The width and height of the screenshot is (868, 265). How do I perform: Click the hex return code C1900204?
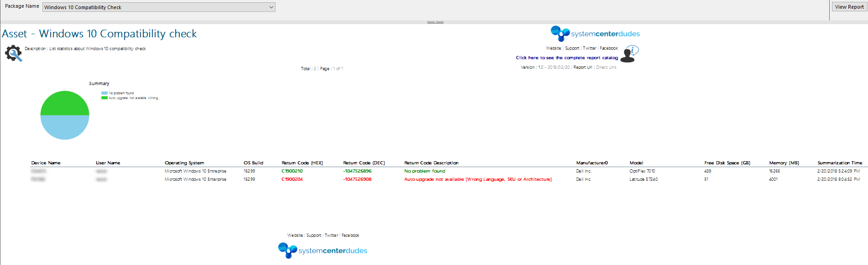(x=292, y=179)
